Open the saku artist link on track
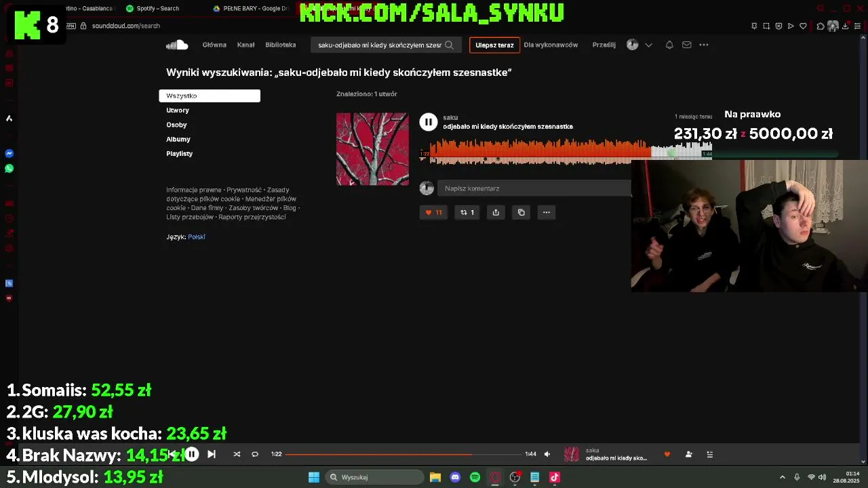This screenshot has height=488, width=868. pos(450,117)
